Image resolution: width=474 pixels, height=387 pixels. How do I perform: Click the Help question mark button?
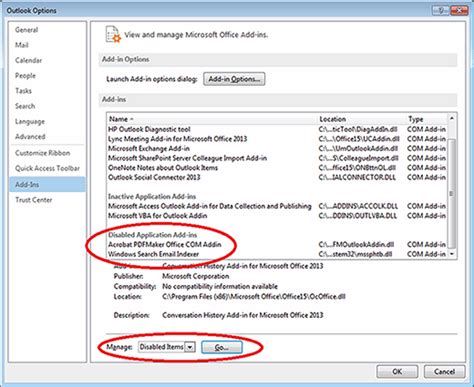tap(440, 10)
